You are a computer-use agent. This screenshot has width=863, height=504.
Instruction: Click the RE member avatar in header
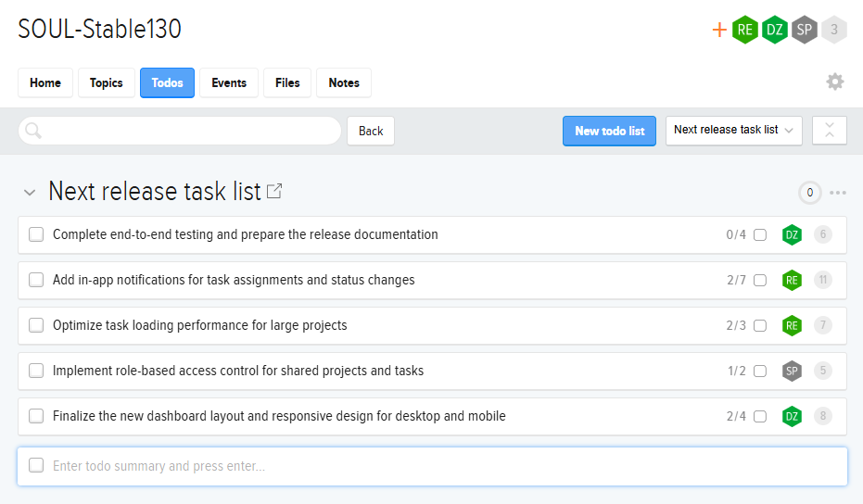pyautogui.click(x=744, y=30)
